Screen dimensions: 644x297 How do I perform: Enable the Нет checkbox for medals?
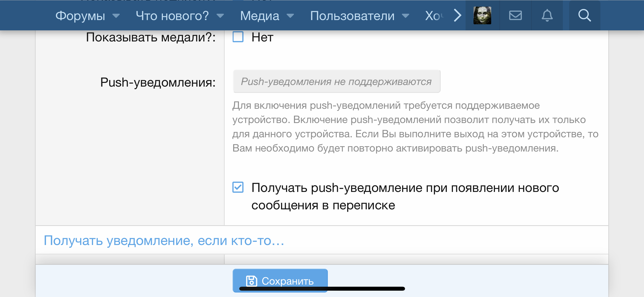pos(237,37)
